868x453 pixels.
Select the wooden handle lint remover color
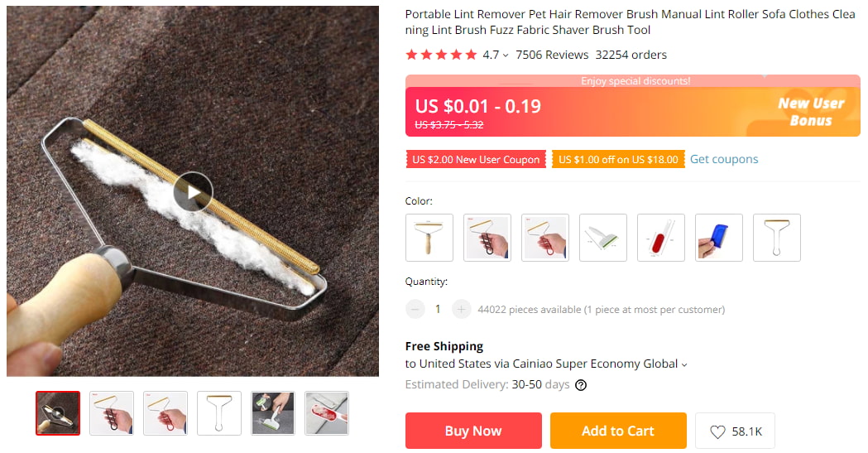pos(429,238)
